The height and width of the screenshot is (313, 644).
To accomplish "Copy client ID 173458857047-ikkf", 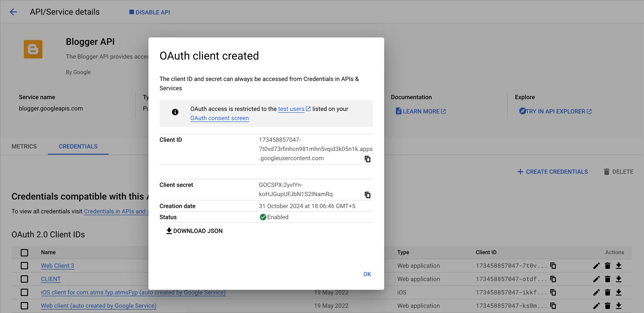I will point(553,293).
